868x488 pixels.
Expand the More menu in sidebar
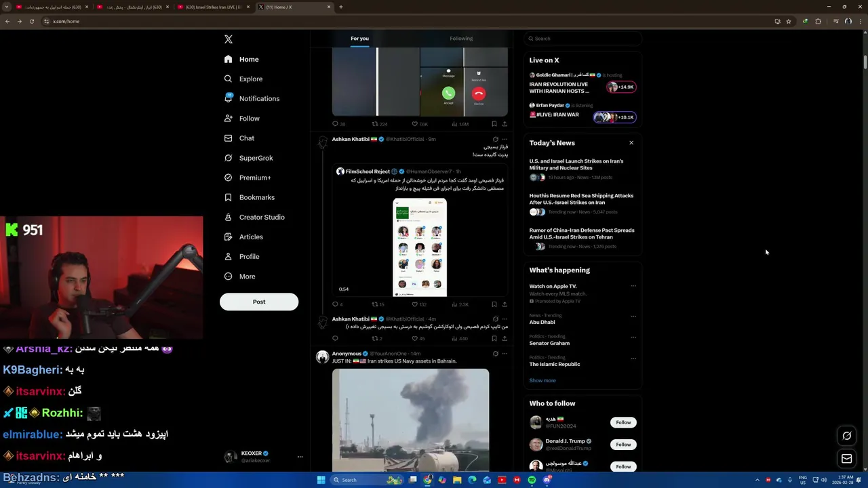click(x=240, y=277)
